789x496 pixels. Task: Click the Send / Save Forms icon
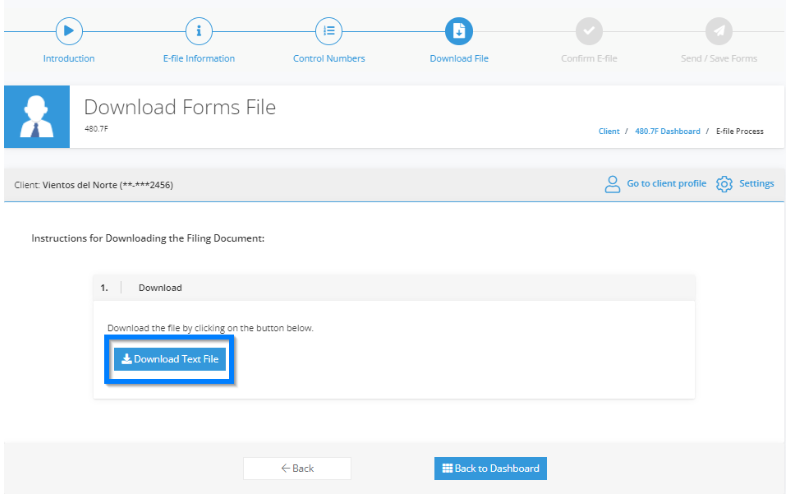pos(719,31)
